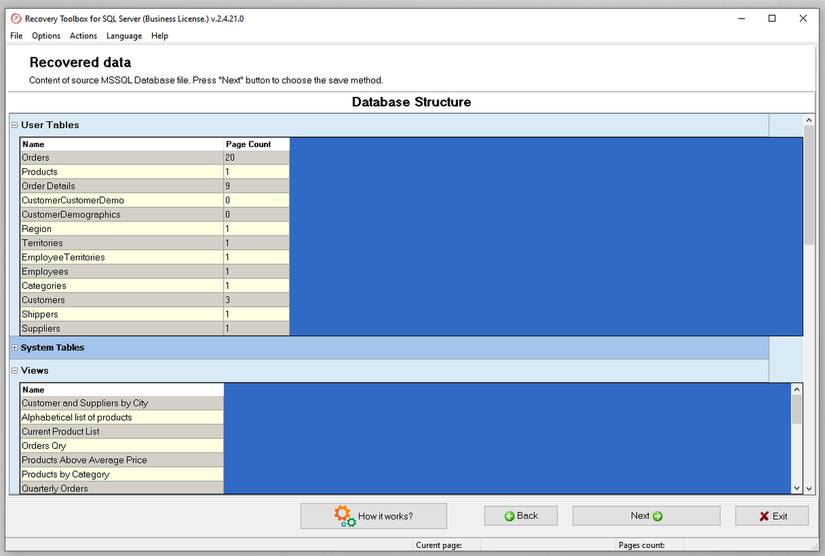The image size is (825, 556).
Task: Select the CustomerDemographics table row
Action: pos(155,215)
